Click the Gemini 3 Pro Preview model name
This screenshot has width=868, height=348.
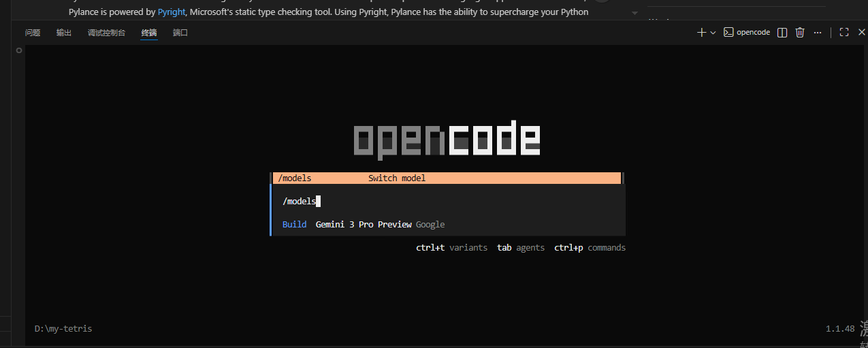click(364, 224)
